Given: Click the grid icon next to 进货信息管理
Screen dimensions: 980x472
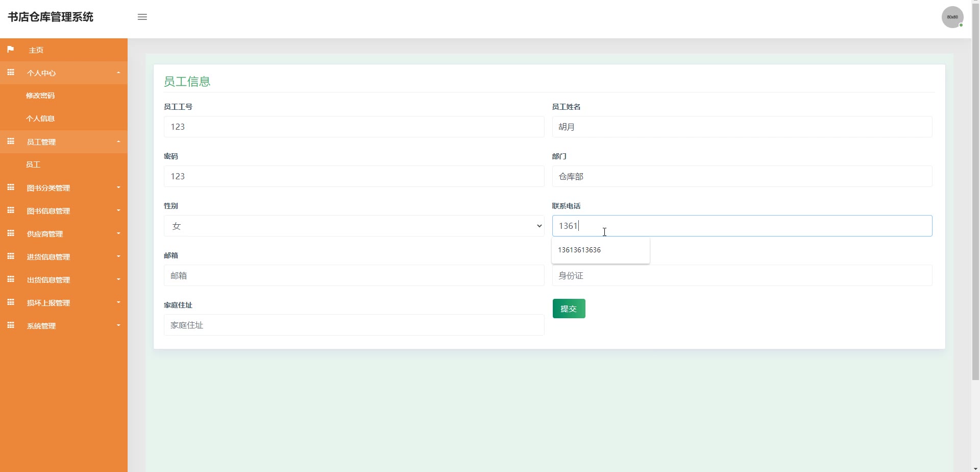Looking at the screenshot, I should pos(11,256).
